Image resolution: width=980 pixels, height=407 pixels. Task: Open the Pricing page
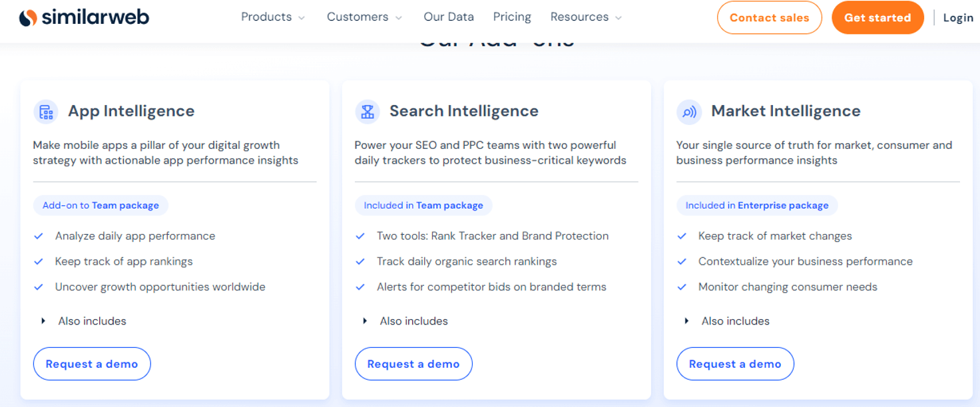point(512,17)
